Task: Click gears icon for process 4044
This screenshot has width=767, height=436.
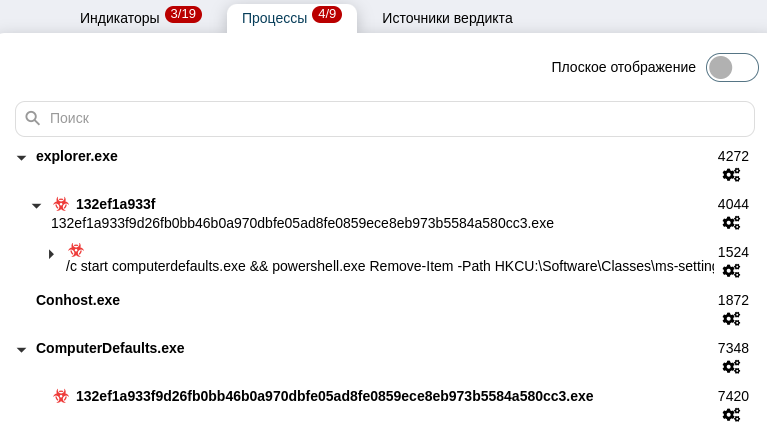Action: pos(731,223)
